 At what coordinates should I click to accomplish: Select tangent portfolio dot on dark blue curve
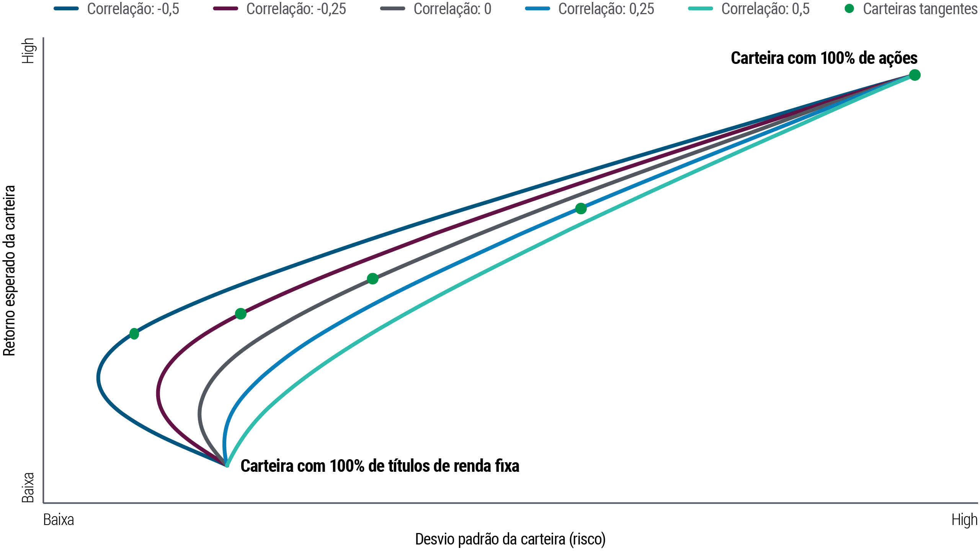click(134, 334)
